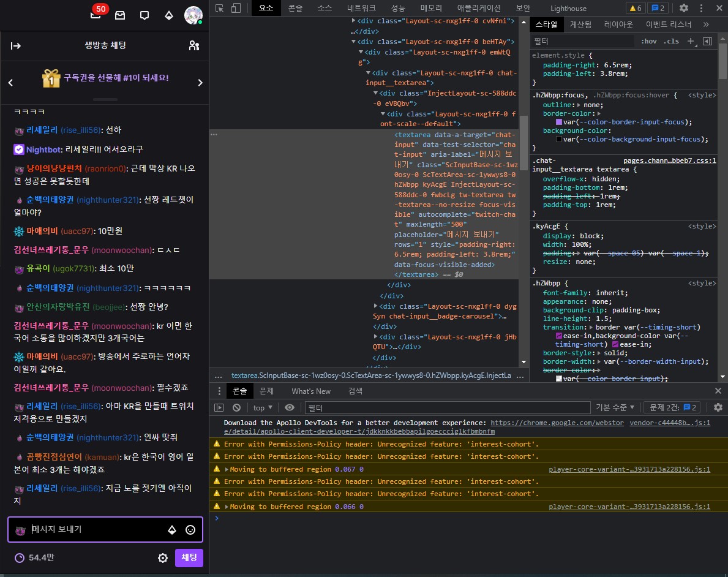Open chat settings via the gear near 채팅

point(162,558)
